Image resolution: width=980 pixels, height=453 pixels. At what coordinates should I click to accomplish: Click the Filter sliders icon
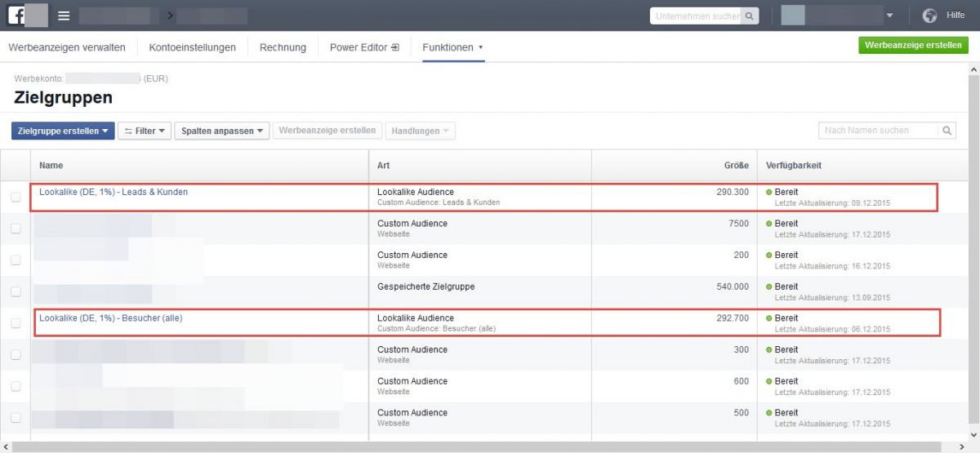(128, 131)
